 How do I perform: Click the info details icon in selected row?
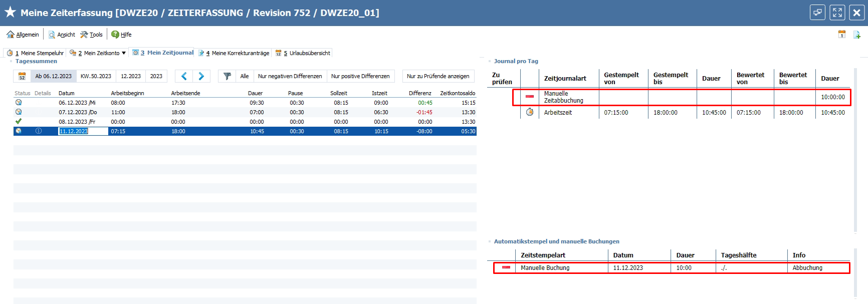(39, 131)
